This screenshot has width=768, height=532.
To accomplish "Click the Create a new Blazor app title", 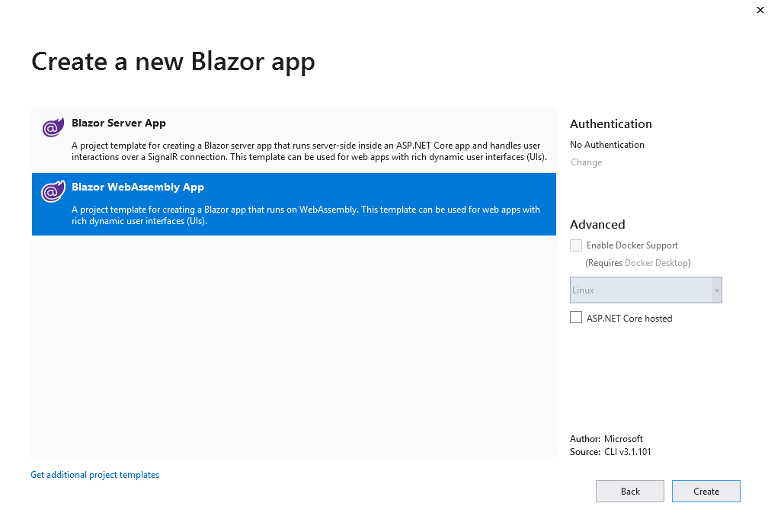I will tap(173, 62).
